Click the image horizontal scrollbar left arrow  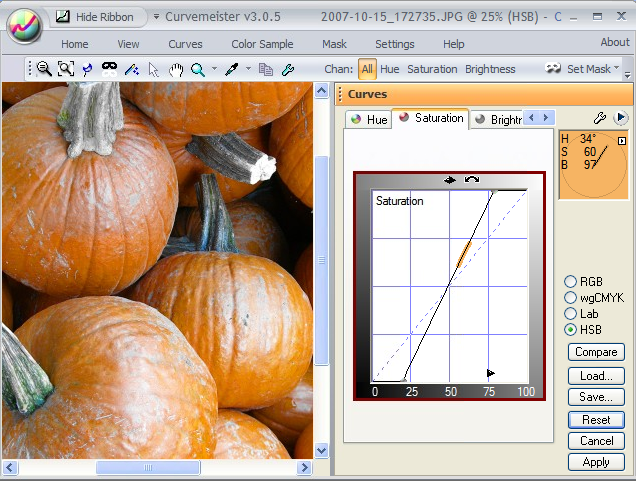[x=10, y=467]
